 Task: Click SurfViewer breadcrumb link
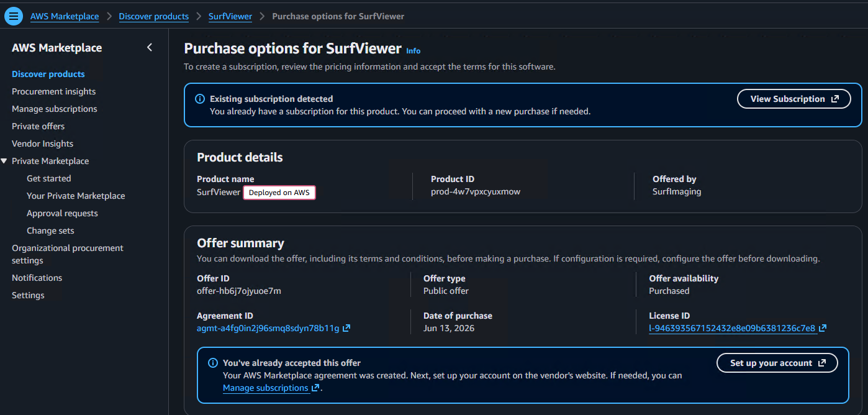coord(230,16)
